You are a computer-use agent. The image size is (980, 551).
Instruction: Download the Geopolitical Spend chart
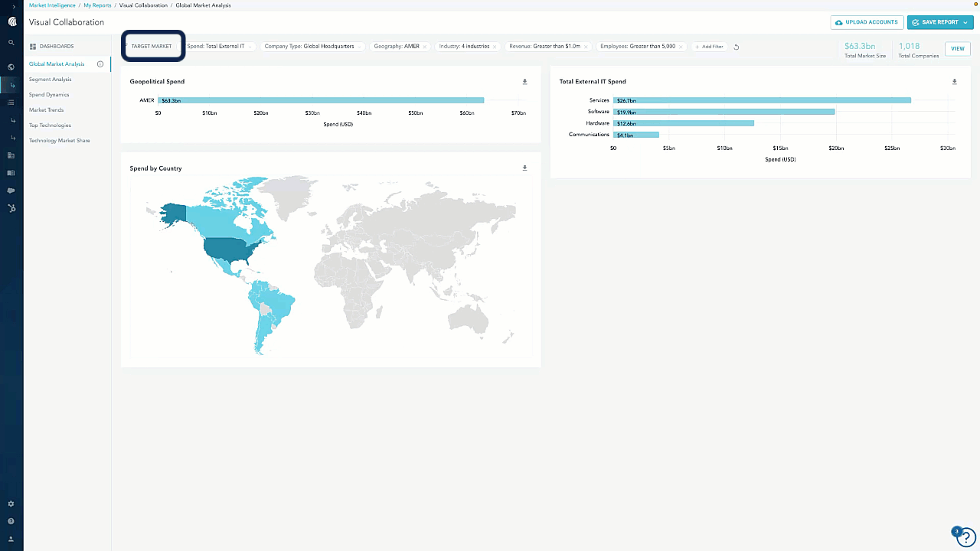click(525, 81)
